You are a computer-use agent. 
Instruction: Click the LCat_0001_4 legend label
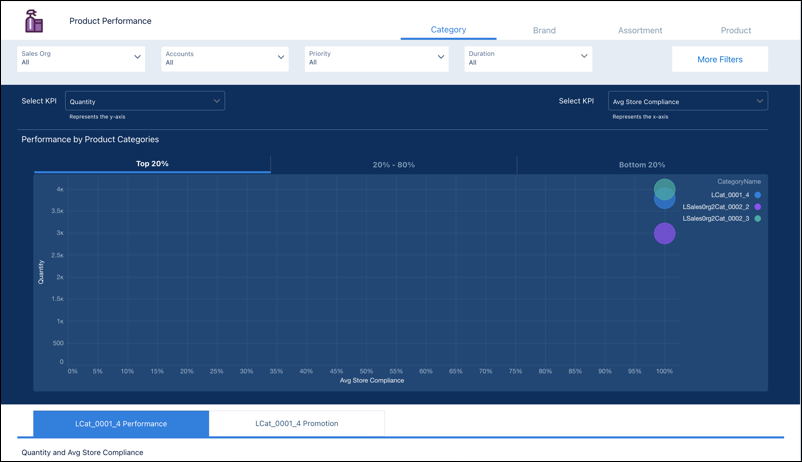point(730,195)
